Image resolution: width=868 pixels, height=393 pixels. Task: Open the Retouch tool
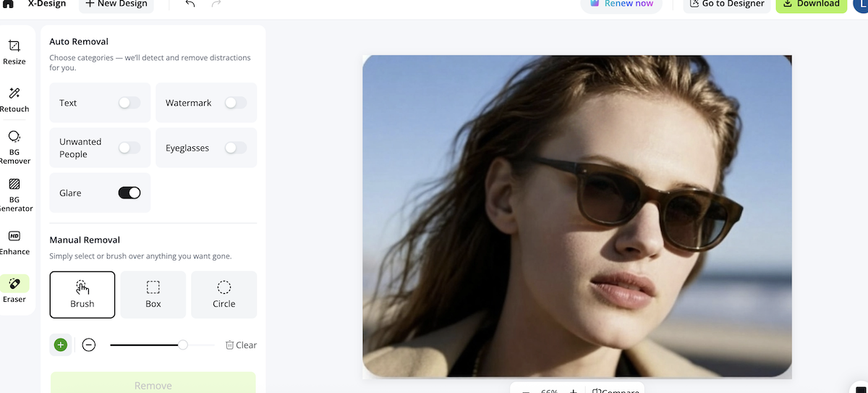(x=14, y=100)
